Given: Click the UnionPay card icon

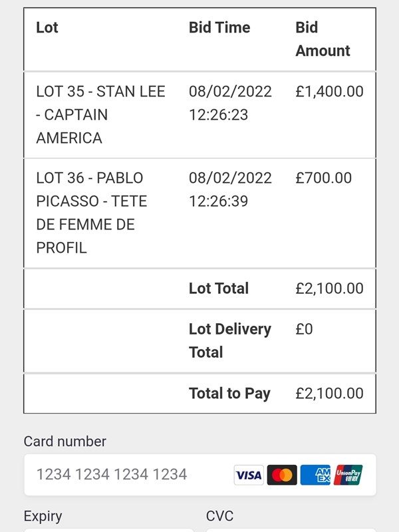Looking at the screenshot, I should (x=348, y=475).
